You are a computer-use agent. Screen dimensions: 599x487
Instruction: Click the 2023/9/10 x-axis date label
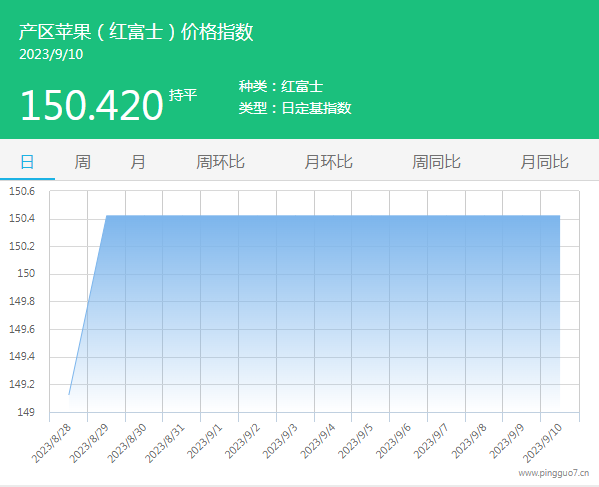(x=542, y=442)
